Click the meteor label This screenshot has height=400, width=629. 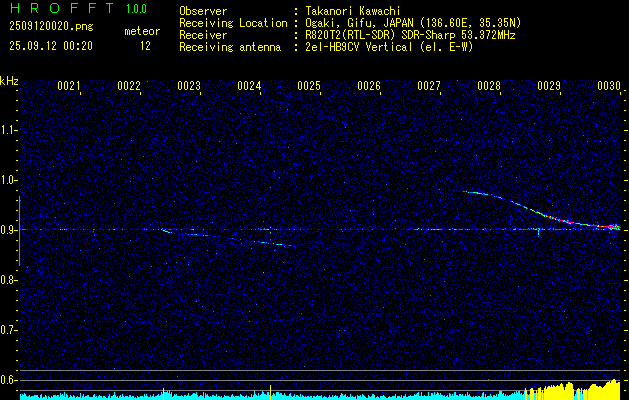click(142, 31)
